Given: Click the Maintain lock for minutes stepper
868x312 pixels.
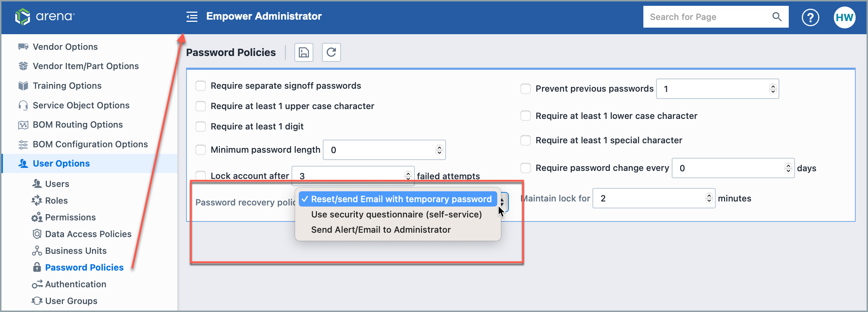Looking at the screenshot, I should point(709,198).
